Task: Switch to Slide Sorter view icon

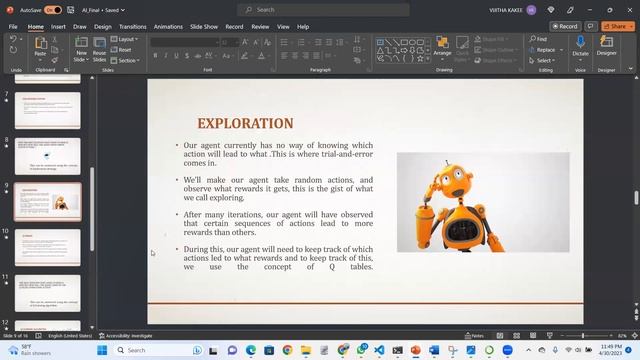Action: [x=517, y=336]
